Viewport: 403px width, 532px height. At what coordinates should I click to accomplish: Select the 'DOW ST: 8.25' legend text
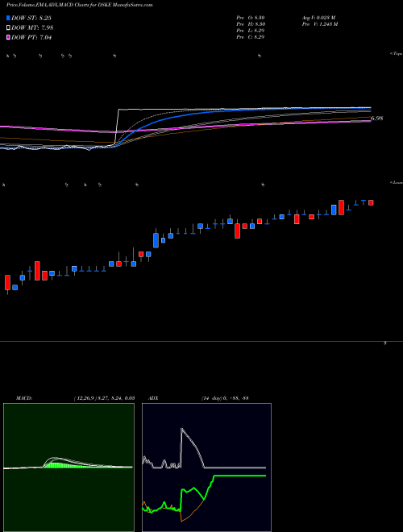(31, 19)
